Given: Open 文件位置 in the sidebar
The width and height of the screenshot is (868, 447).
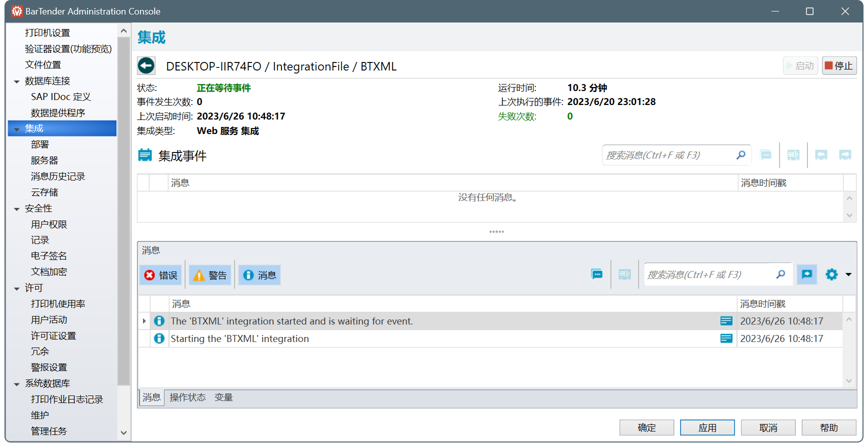Looking at the screenshot, I should [43, 65].
